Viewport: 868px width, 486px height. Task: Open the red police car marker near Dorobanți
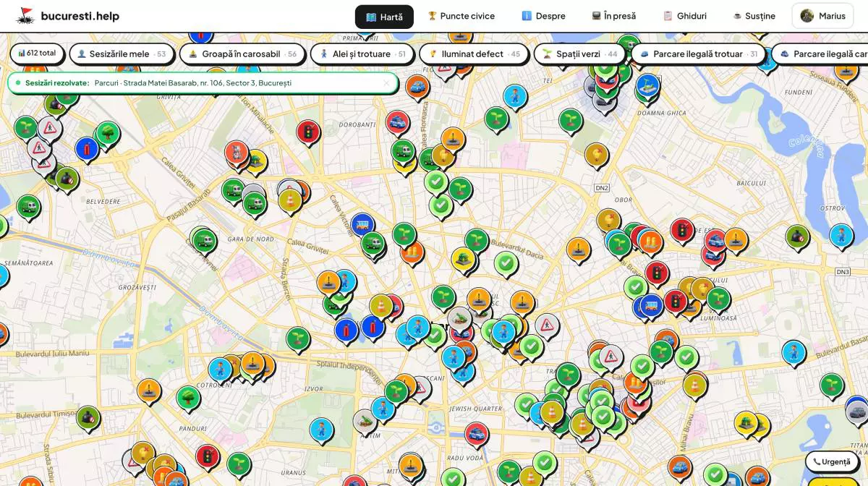click(397, 122)
